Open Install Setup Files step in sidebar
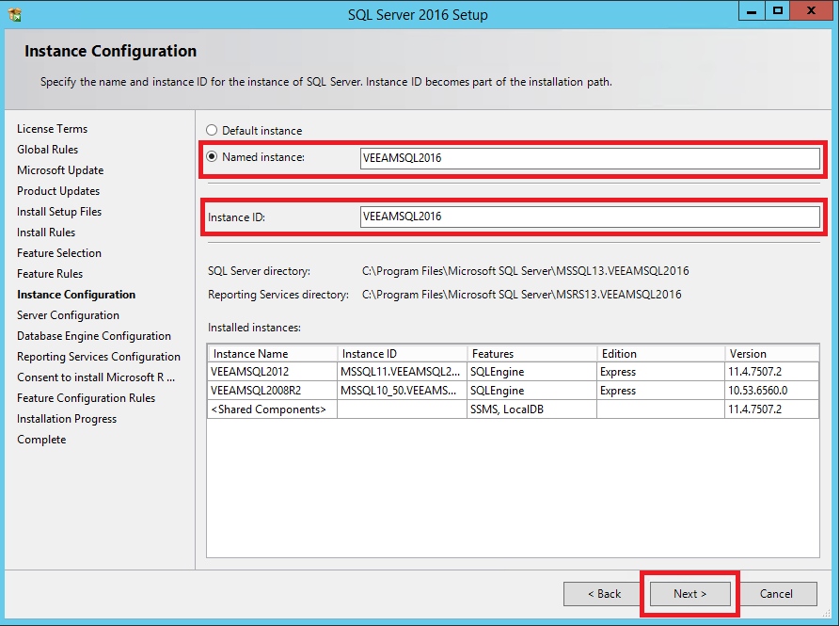The height and width of the screenshot is (626, 840). 59,212
